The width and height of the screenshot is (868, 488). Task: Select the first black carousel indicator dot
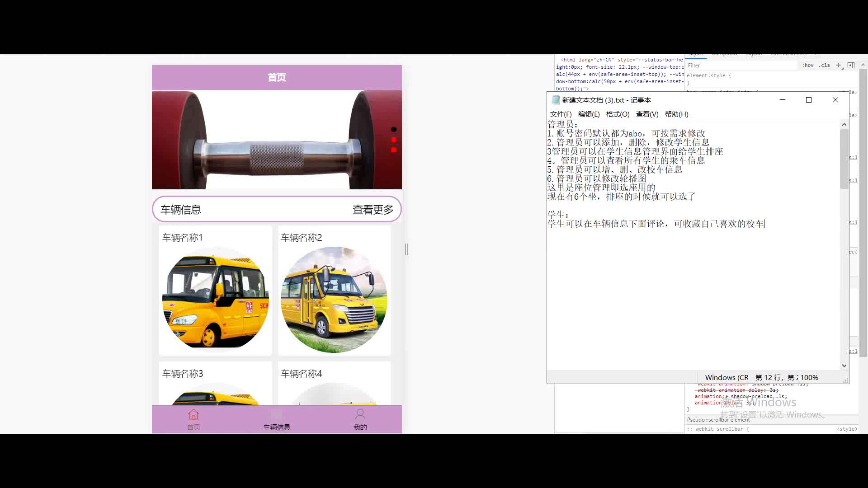pyautogui.click(x=394, y=130)
